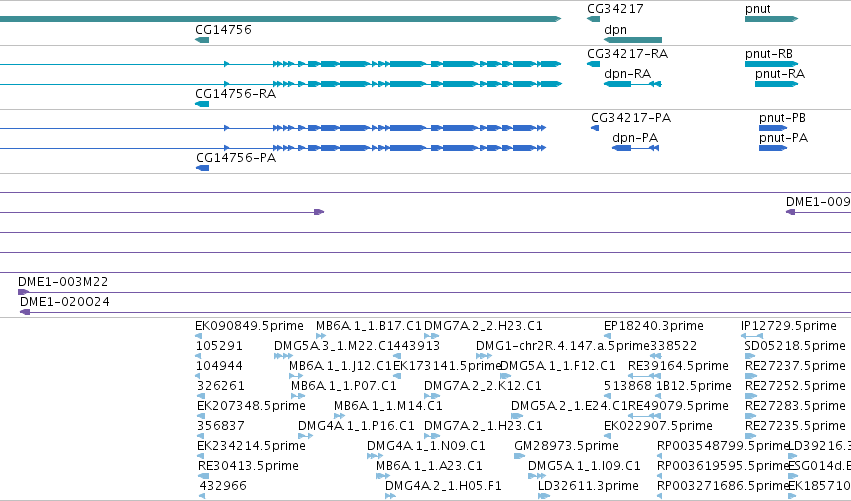Image resolution: width=851 pixels, height=501 pixels.
Task: Click the DMG1-chr2R.4.147.a.5prime label
Action: 563,346
